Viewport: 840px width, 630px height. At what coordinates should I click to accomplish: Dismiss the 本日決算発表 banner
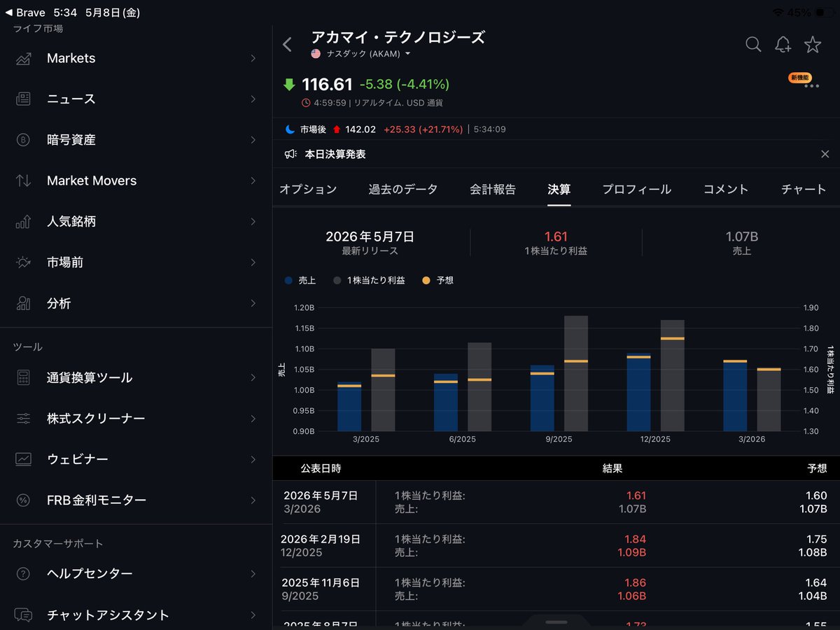[825, 154]
